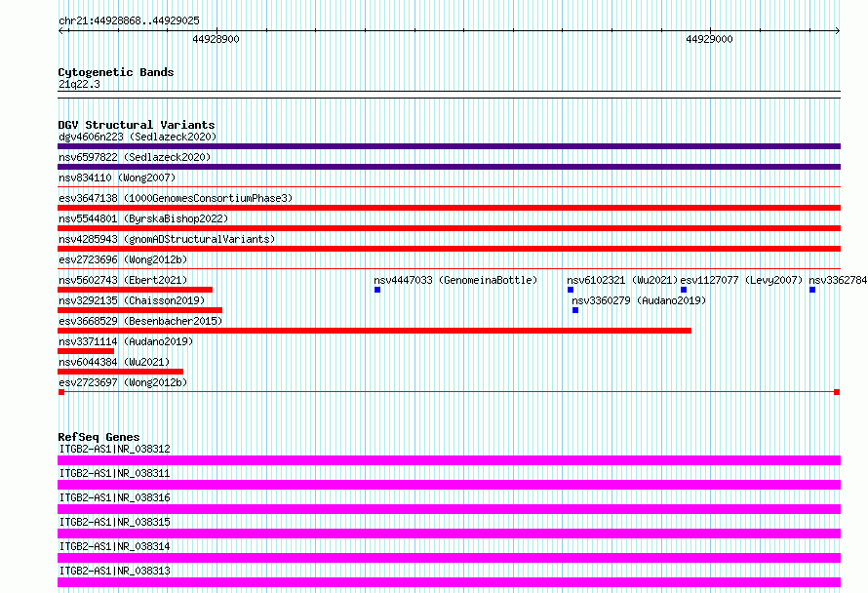This screenshot has width=868, height=593.
Task: Open the nsv834110 (Wong2007) variant label
Action: 117,178
